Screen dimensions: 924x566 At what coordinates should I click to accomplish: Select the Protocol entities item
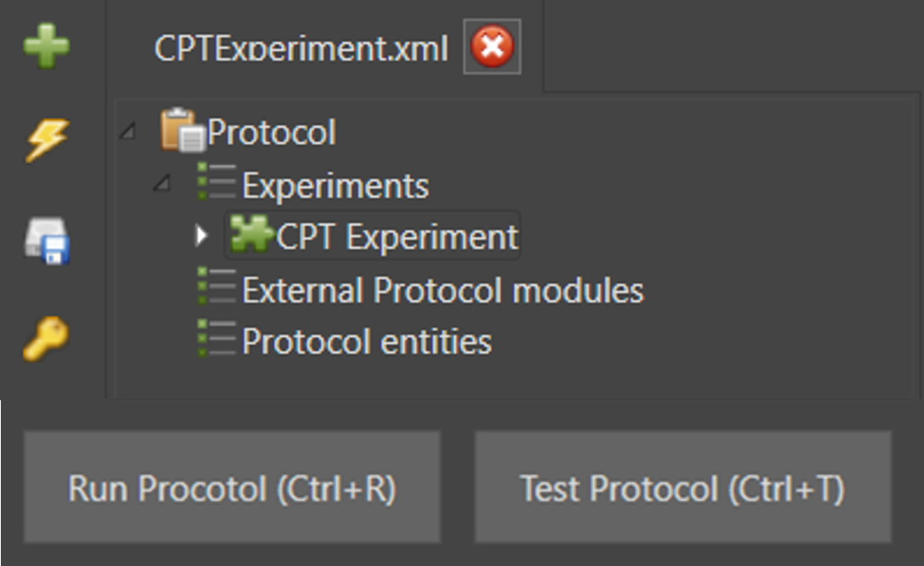(x=366, y=342)
